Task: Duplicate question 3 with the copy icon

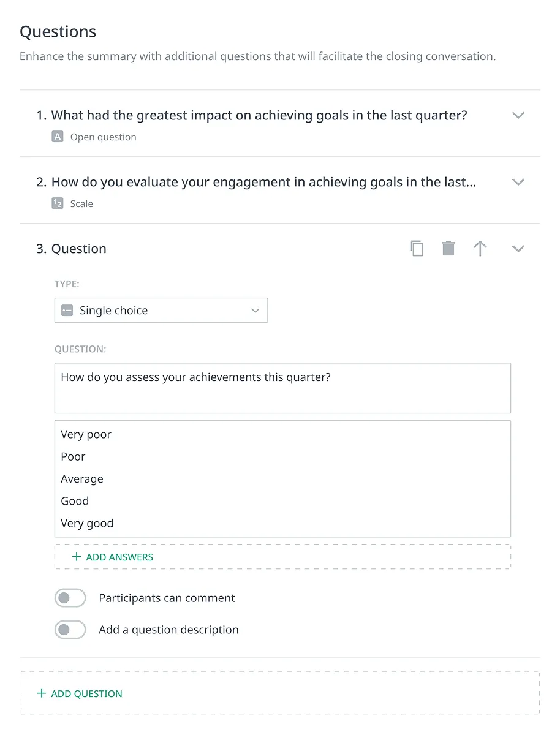Action: 417,249
